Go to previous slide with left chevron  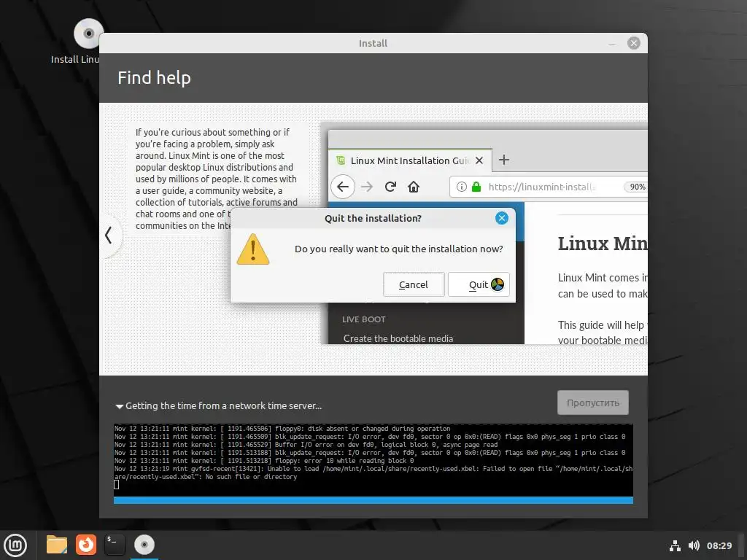(x=109, y=235)
